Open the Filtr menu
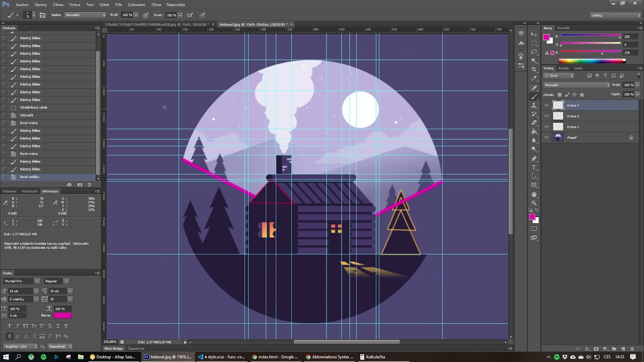Viewport: 644px width, 362px height. tap(119, 5)
